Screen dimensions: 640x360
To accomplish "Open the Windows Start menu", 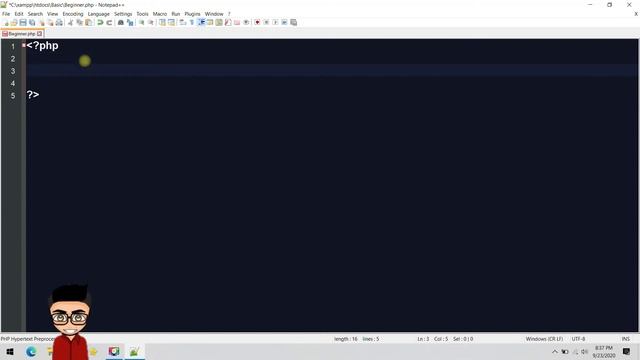I will point(10,351).
